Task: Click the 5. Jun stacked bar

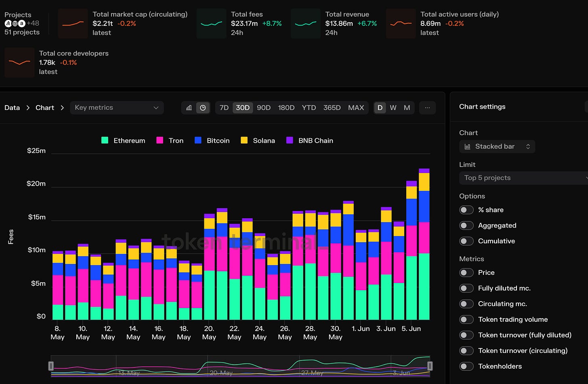Action: 411,250
